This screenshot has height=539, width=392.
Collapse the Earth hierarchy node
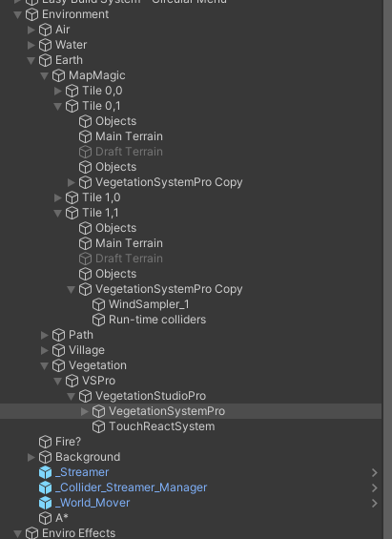pyautogui.click(x=31, y=60)
